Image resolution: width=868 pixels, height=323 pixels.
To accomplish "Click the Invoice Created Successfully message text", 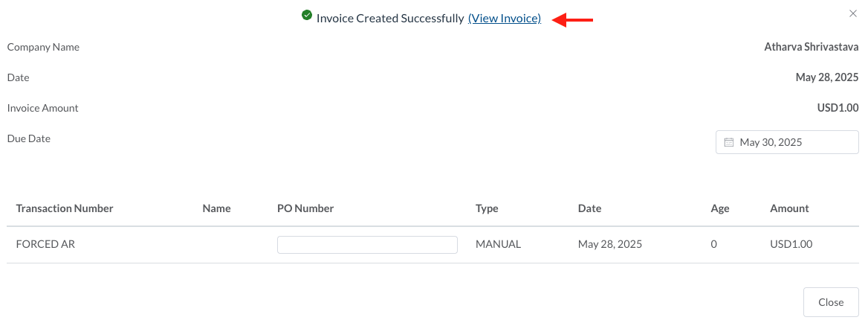I will [x=389, y=19].
